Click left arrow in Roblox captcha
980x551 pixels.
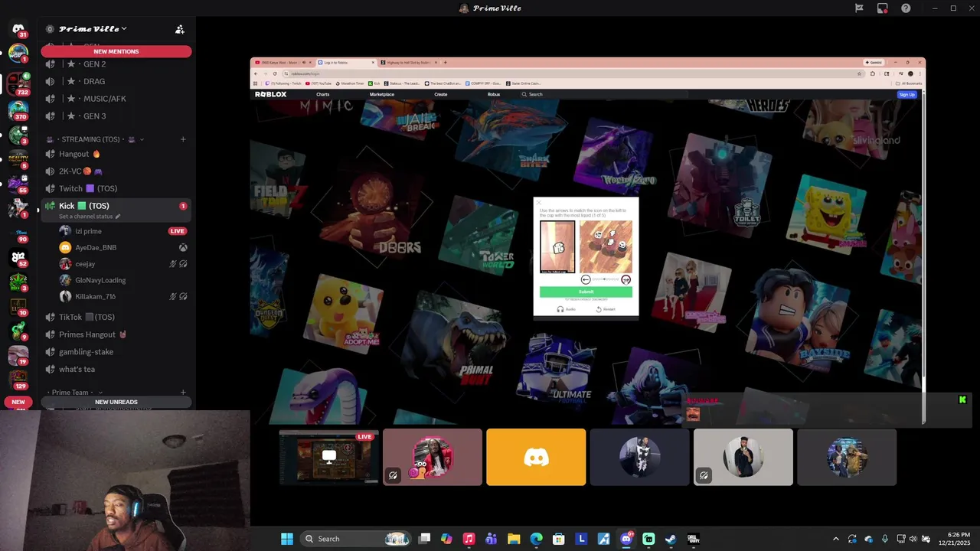click(x=586, y=280)
